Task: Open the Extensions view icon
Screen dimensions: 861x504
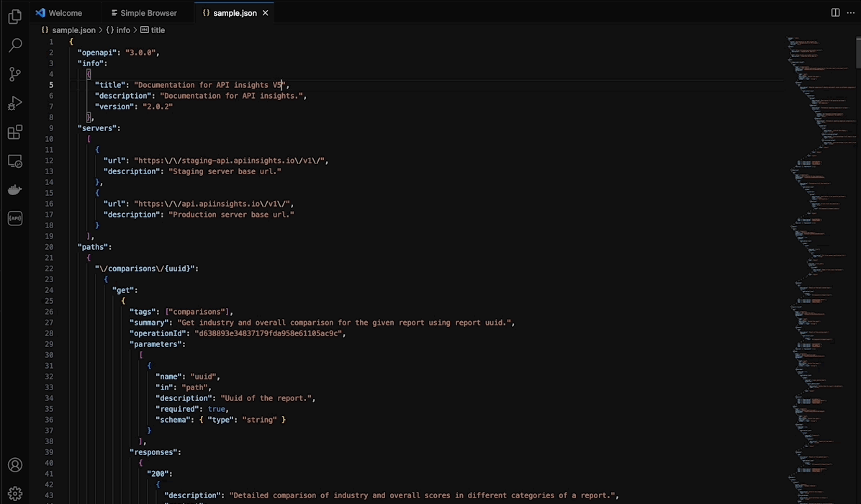Action: 14,132
